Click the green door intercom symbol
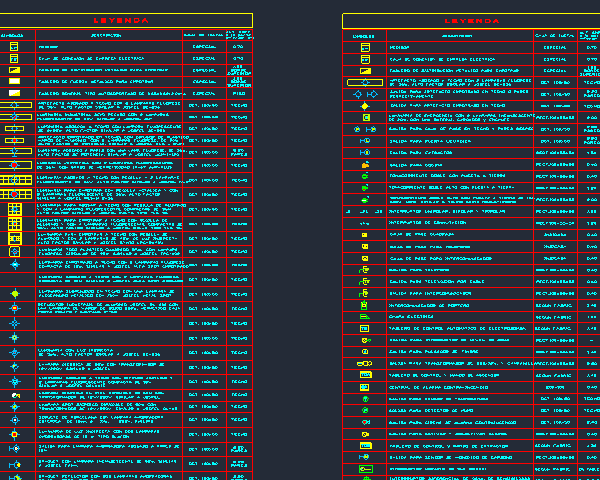The image size is (600, 480). [364, 305]
